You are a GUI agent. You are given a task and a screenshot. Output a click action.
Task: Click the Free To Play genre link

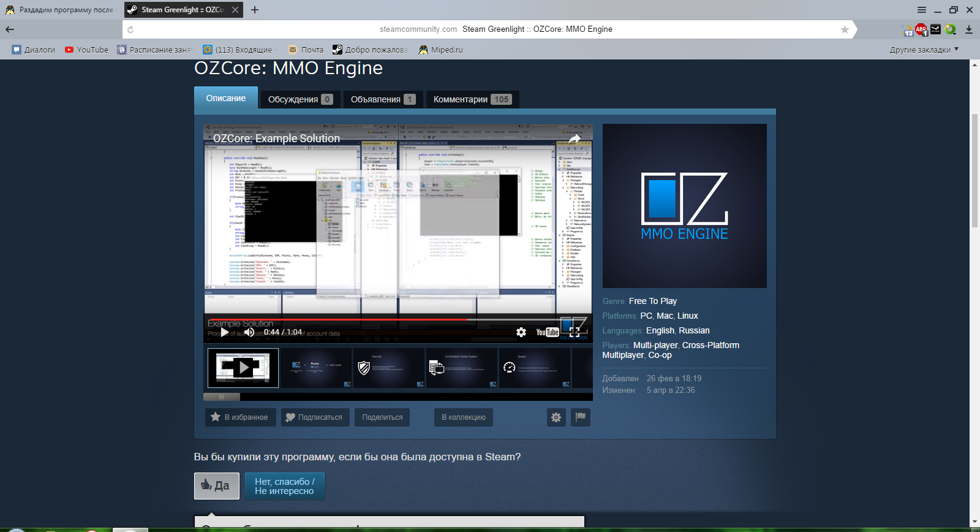pyautogui.click(x=653, y=301)
